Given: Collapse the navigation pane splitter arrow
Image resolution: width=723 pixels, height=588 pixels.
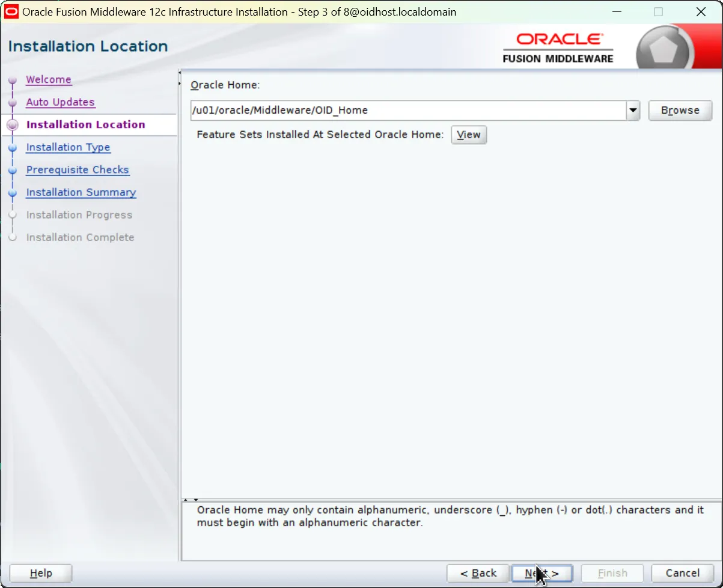Looking at the screenshot, I should pyautogui.click(x=180, y=73).
